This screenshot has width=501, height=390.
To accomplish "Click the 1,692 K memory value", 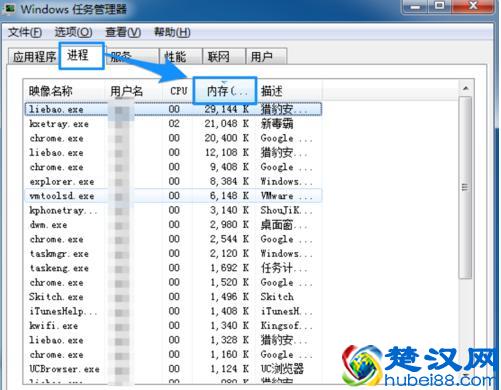I will (229, 268).
